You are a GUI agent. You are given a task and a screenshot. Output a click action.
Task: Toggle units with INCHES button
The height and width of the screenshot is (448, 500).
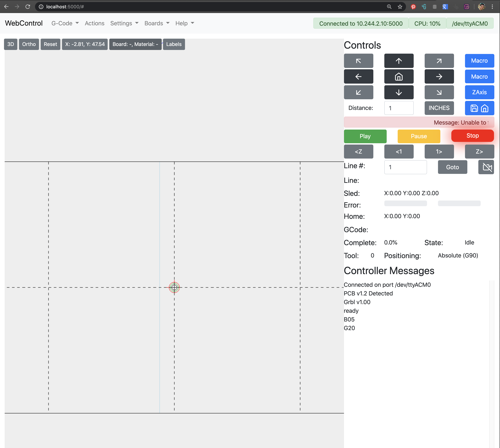[x=439, y=108]
